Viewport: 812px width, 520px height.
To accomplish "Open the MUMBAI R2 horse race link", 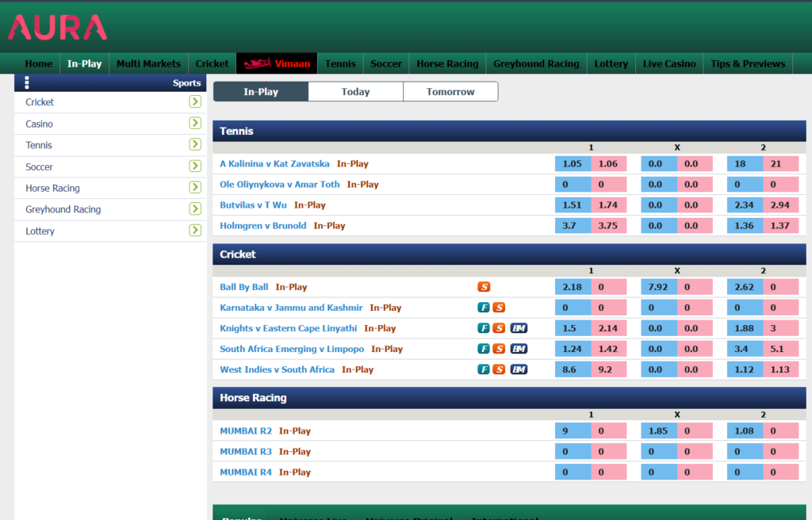I will 246,431.
